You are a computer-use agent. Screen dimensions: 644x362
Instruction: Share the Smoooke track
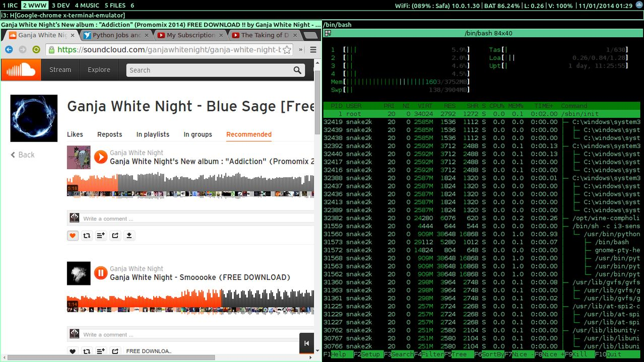coord(115,351)
